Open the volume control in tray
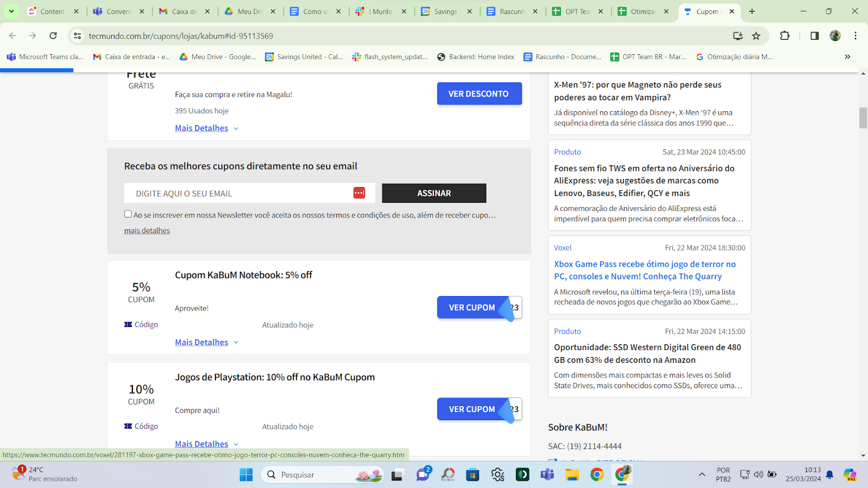This screenshot has height=488, width=868. [x=758, y=474]
